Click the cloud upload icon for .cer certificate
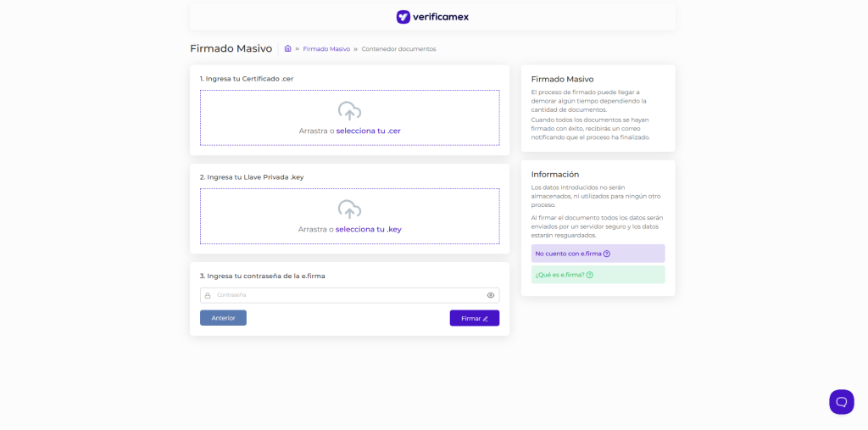This screenshot has height=430, width=868. point(349,111)
